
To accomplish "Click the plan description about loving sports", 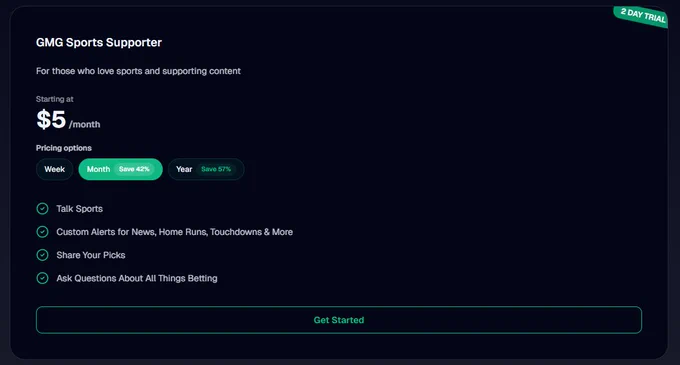I will pyautogui.click(x=138, y=71).
